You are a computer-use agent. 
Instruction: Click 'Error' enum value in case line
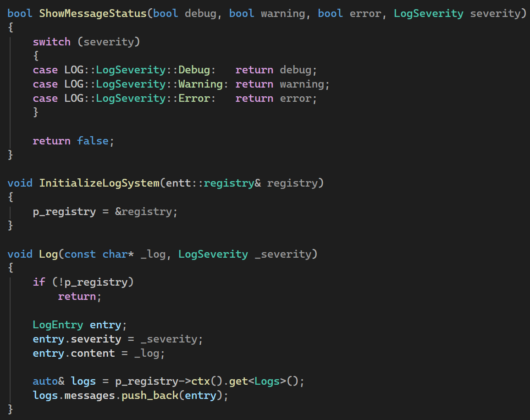[194, 99]
